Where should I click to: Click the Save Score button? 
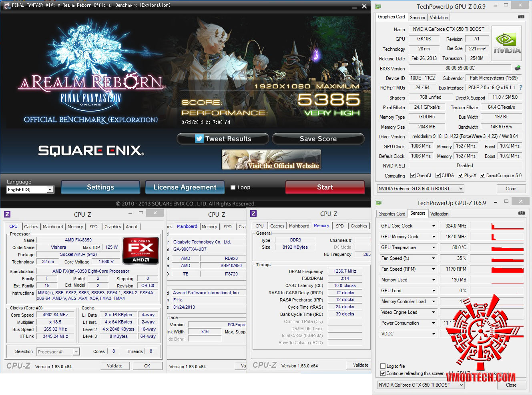click(x=318, y=139)
